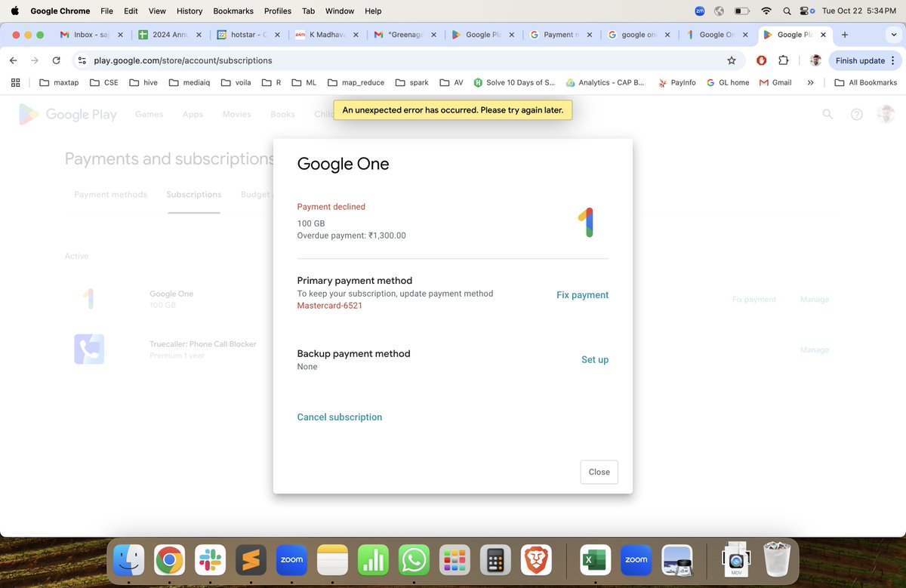Open Google Play help icon
Image resolution: width=906 pixels, height=588 pixels.
pos(856,114)
